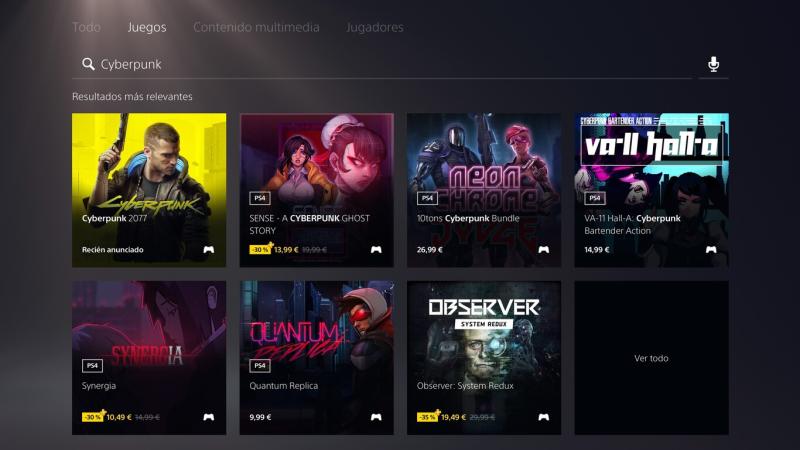
Task: Select the Neon Chrome bundle artwork
Action: (484, 190)
